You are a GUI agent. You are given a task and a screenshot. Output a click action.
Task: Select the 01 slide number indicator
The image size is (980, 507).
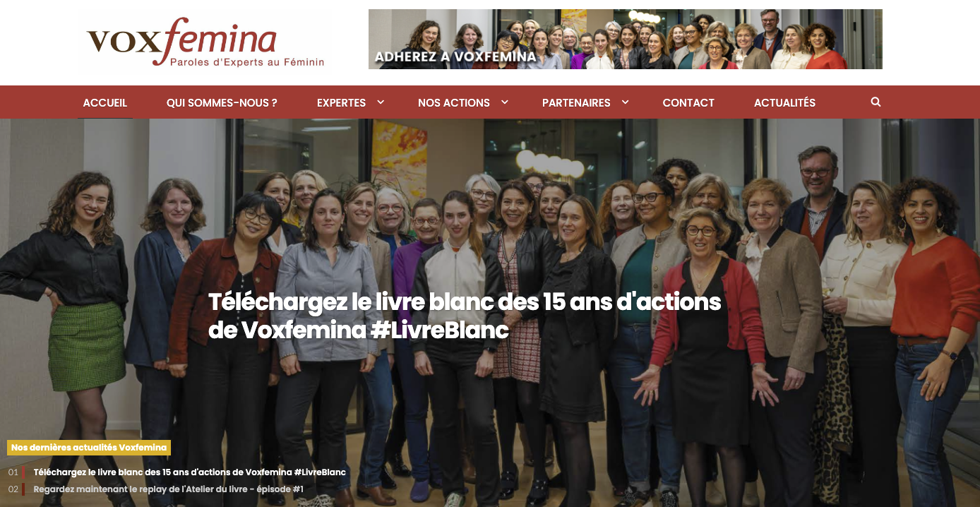pos(13,472)
